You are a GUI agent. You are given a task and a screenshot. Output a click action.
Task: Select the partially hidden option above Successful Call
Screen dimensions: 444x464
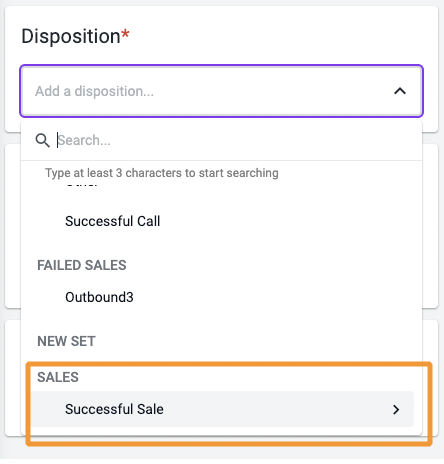81,184
